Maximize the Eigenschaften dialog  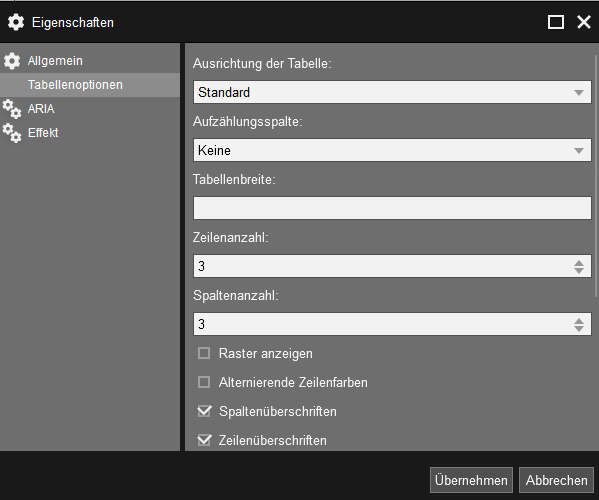[555, 22]
